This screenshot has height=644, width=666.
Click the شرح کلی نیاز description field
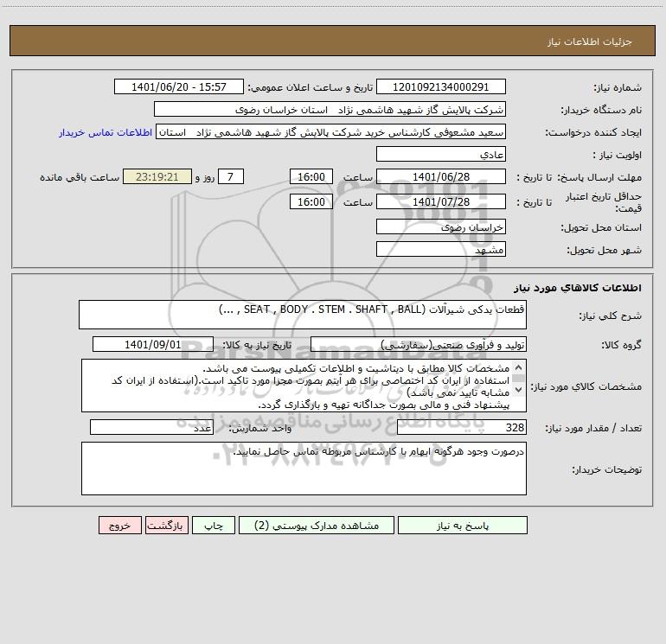302,315
